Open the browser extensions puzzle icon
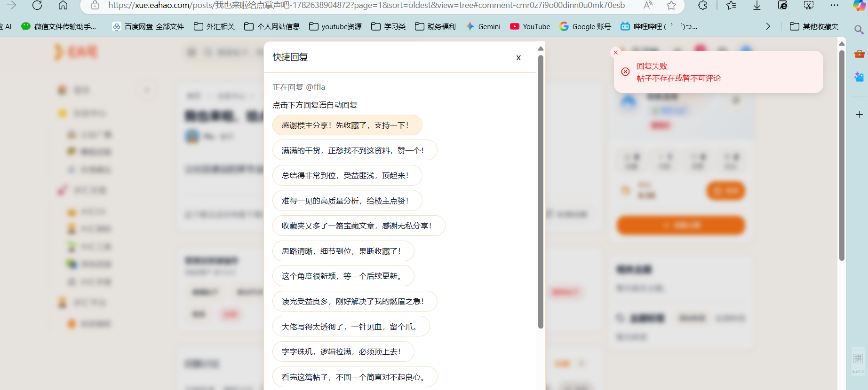 [x=702, y=5]
